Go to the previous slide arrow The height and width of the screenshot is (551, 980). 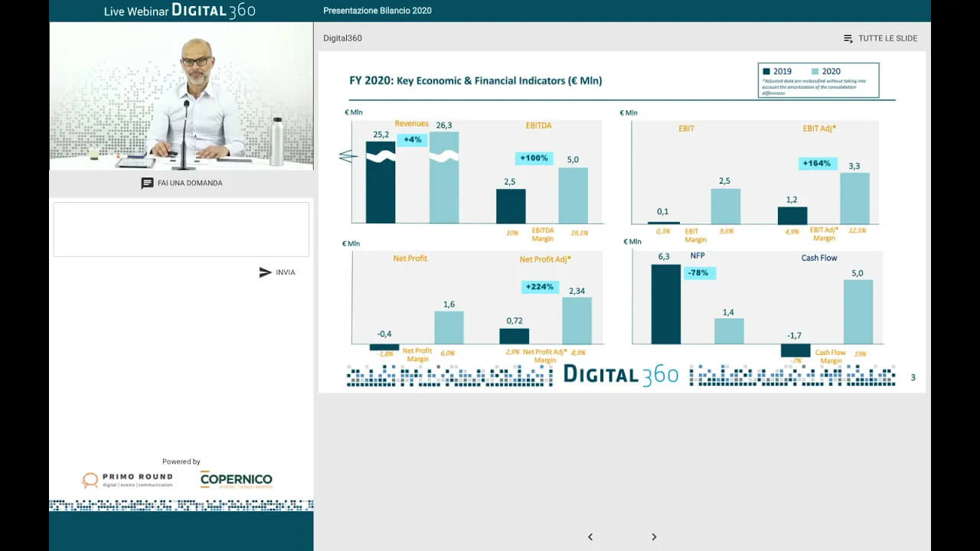coord(590,536)
